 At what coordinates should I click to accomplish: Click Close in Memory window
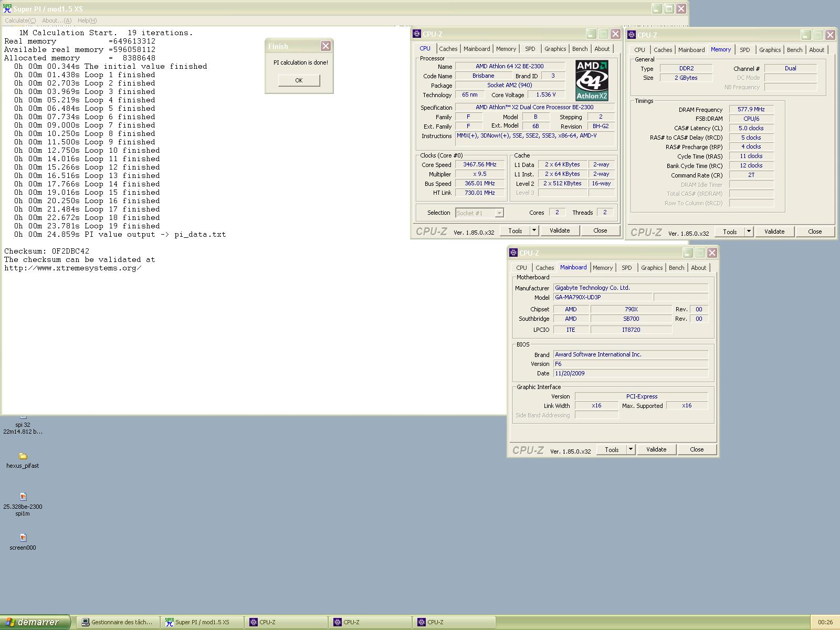815,232
